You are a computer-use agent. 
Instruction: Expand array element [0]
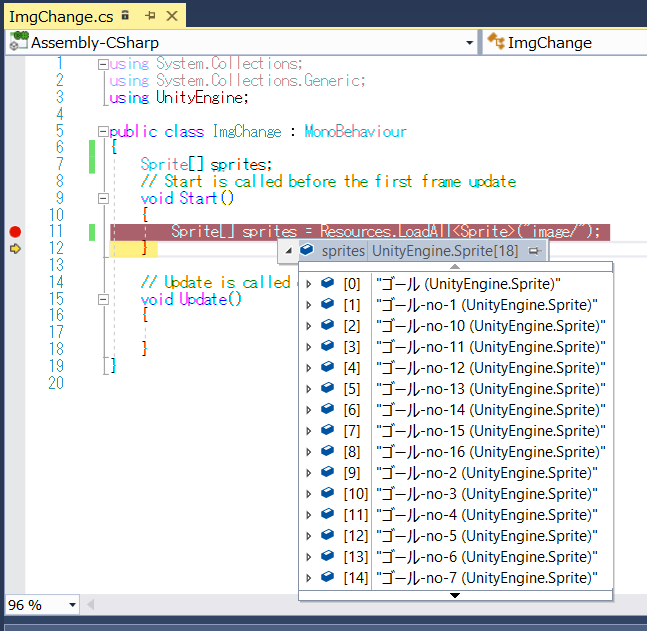pyautogui.click(x=308, y=284)
